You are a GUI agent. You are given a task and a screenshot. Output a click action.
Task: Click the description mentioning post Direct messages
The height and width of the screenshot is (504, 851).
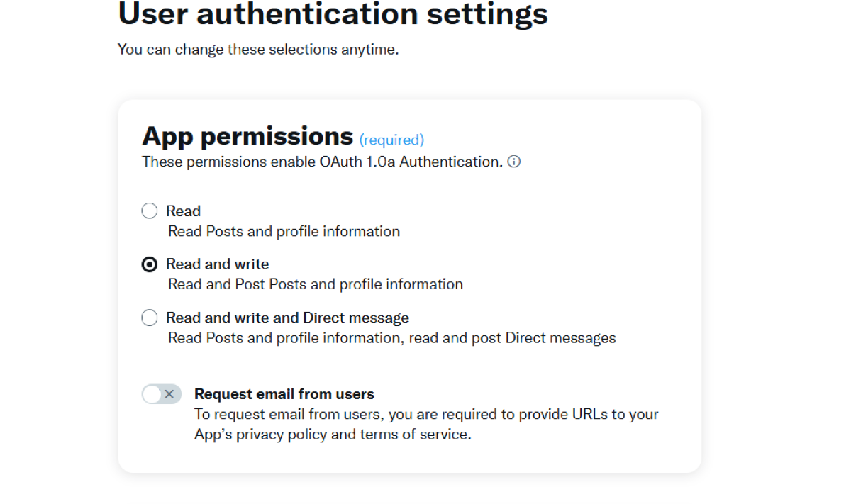(x=391, y=337)
